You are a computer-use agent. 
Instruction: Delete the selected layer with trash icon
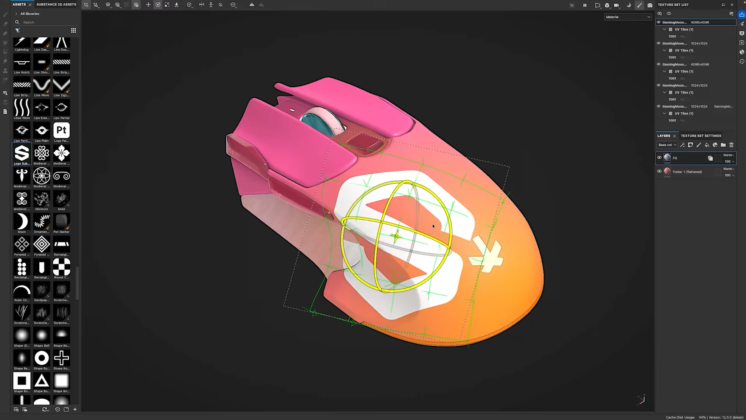[x=731, y=145]
